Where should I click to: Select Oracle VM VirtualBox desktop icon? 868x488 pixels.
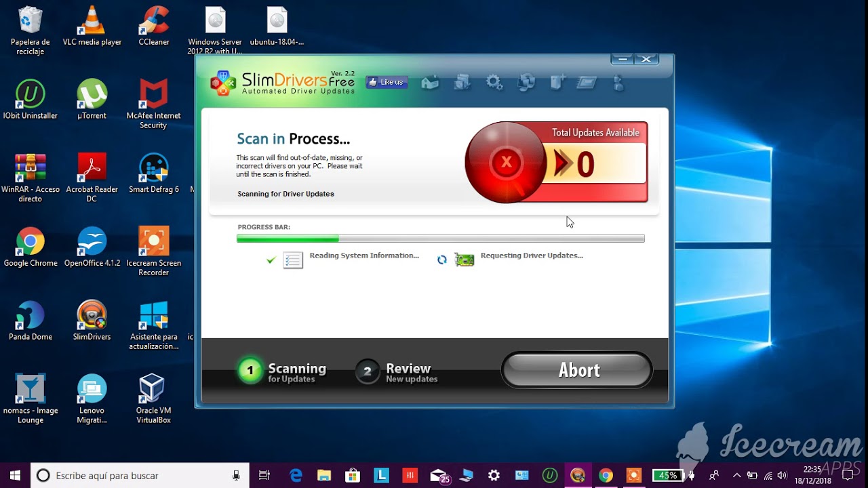154,399
